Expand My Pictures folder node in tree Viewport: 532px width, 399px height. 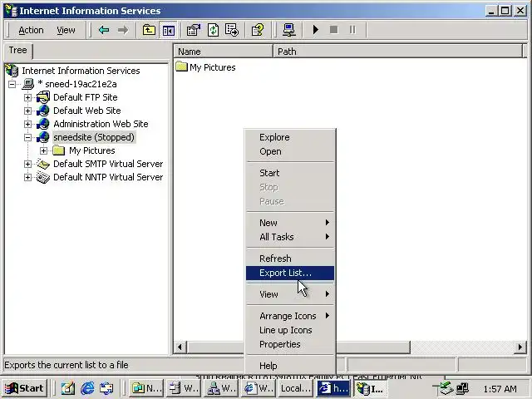(44, 150)
